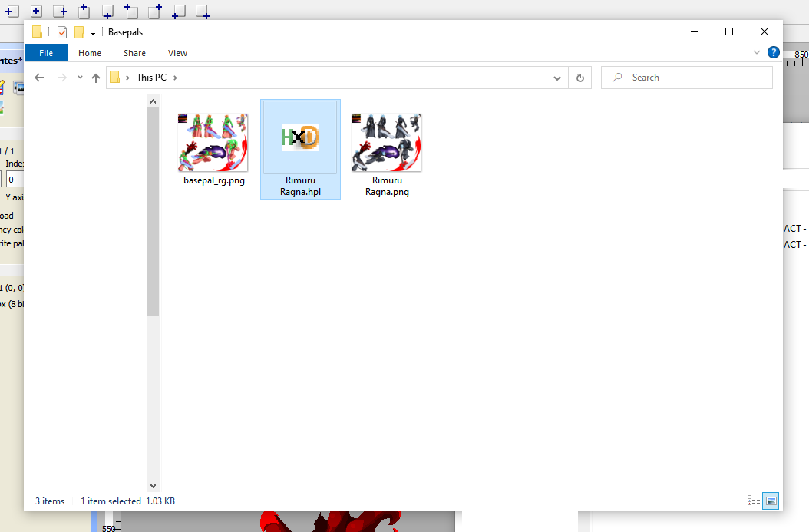Image resolution: width=809 pixels, height=532 pixels.
Task: Refresh the Basepals folder view
Action: click(580, 78)
